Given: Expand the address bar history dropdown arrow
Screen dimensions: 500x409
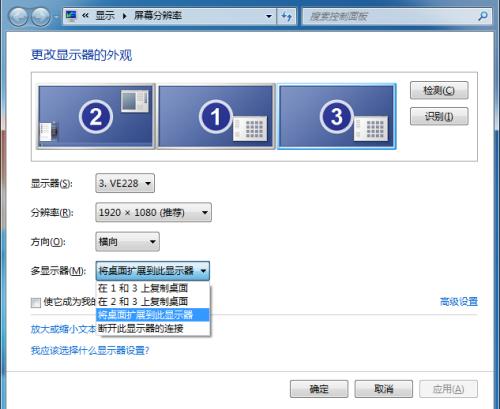Looking at the screenshot, I should click(269, 16).
